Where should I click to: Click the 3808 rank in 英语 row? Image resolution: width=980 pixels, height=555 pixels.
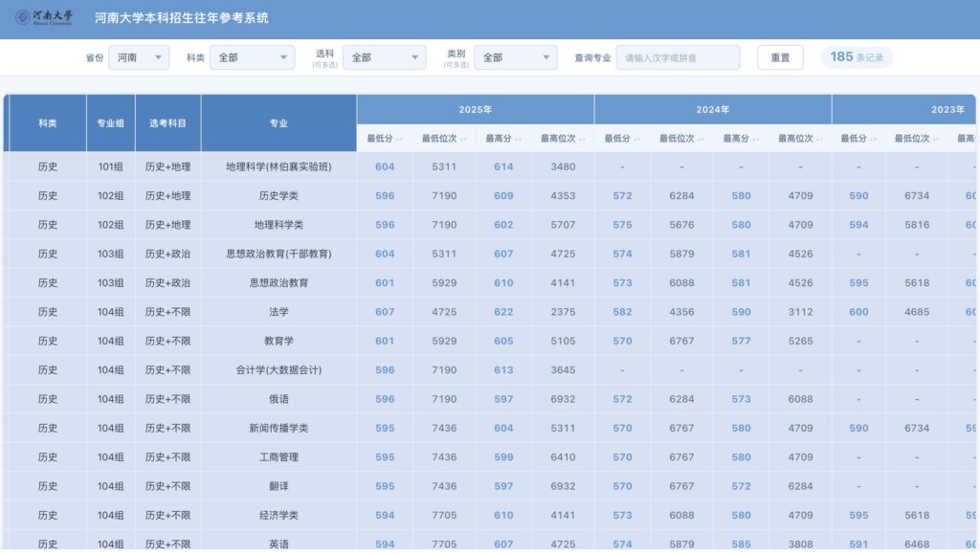[801, 544]
